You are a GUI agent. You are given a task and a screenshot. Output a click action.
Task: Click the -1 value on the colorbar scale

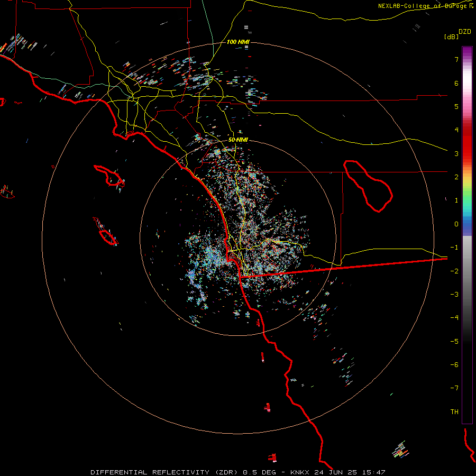coord(454,248)
